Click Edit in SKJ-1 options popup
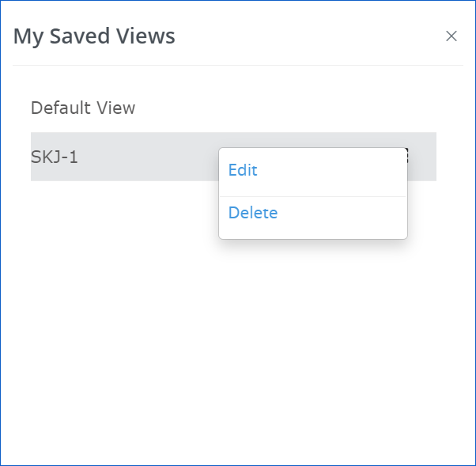 pos(243,170)
